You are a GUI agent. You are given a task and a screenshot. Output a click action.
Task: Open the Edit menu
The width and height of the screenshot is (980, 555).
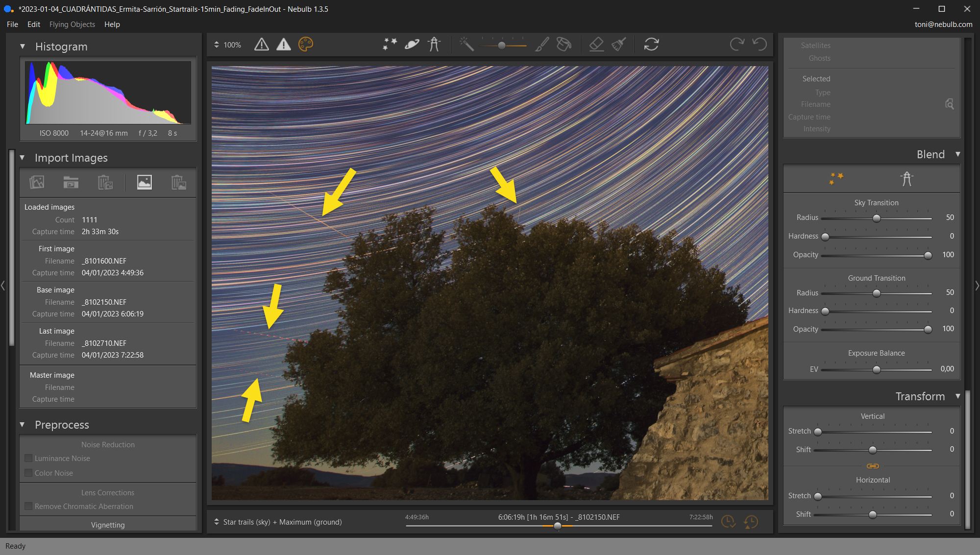point(34,24)
